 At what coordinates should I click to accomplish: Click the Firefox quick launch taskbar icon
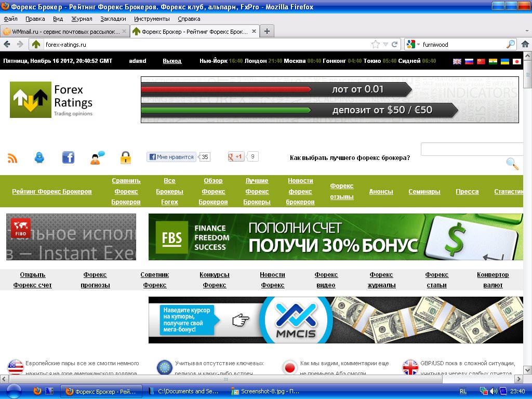(37, 391)
